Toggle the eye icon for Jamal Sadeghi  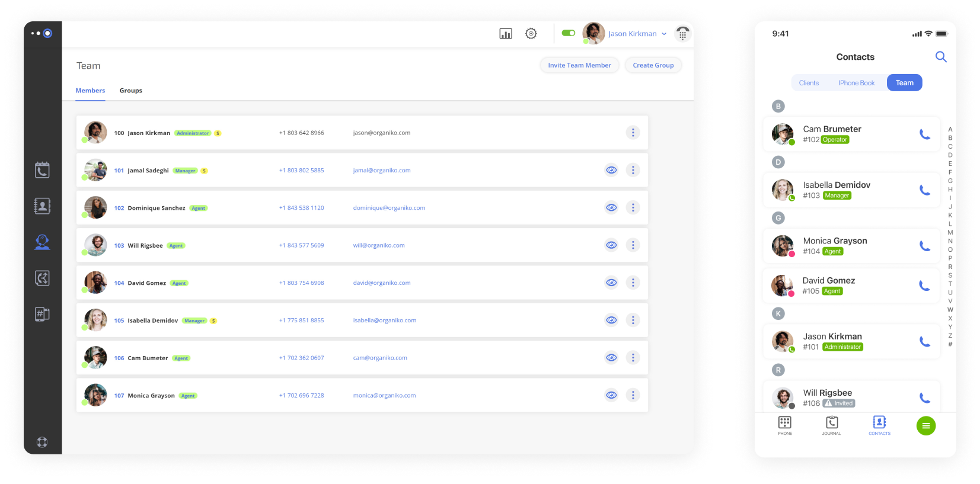(x=611, y=170)
